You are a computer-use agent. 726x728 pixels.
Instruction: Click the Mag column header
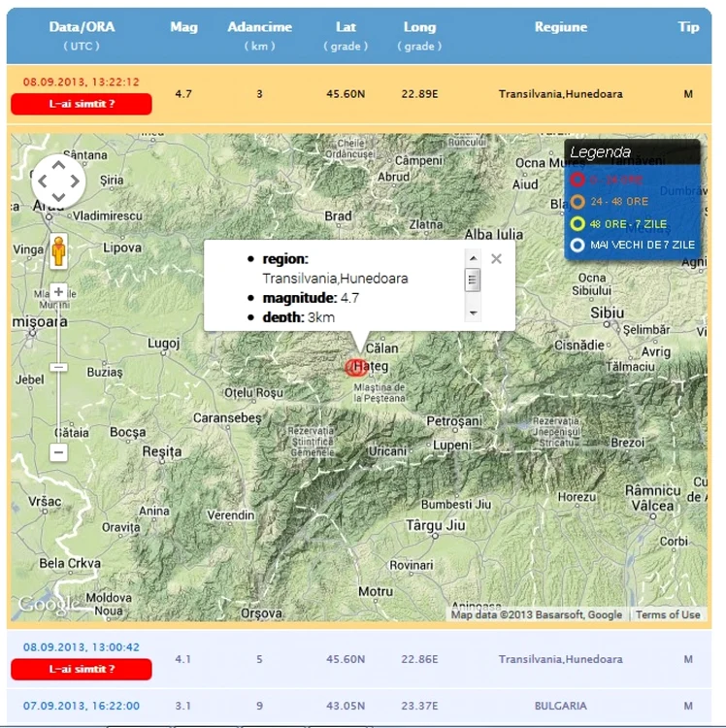tap(183, 27)
